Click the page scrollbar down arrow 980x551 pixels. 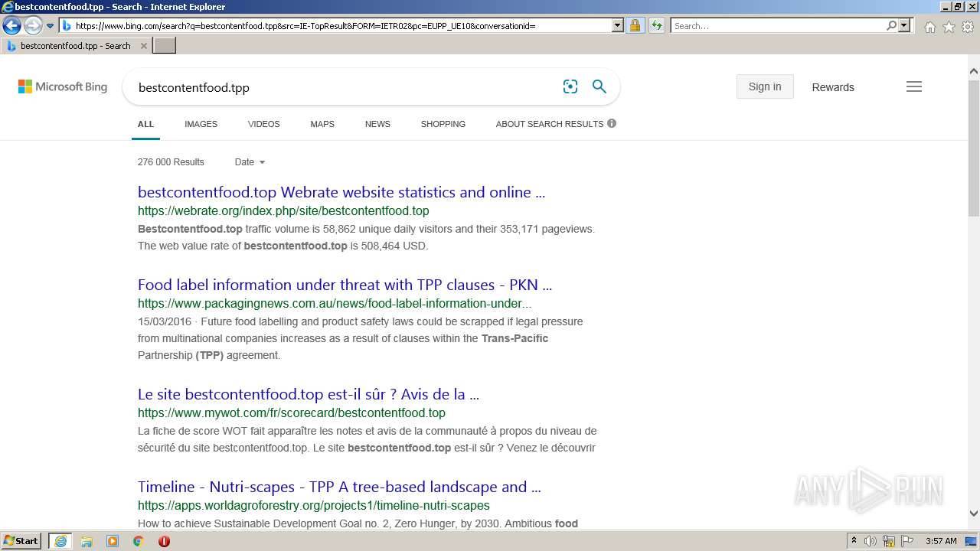pos(974,514)
